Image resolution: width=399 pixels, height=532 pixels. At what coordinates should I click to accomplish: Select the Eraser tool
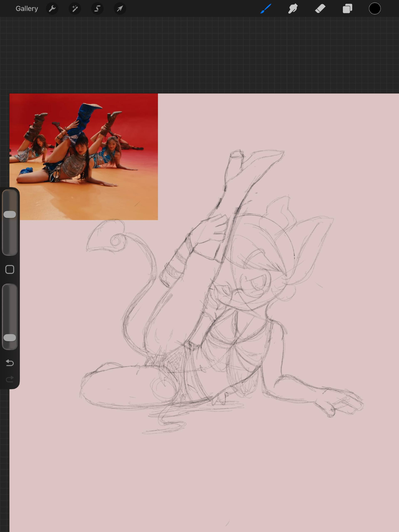pyautogui.click(x=320, y=9)
